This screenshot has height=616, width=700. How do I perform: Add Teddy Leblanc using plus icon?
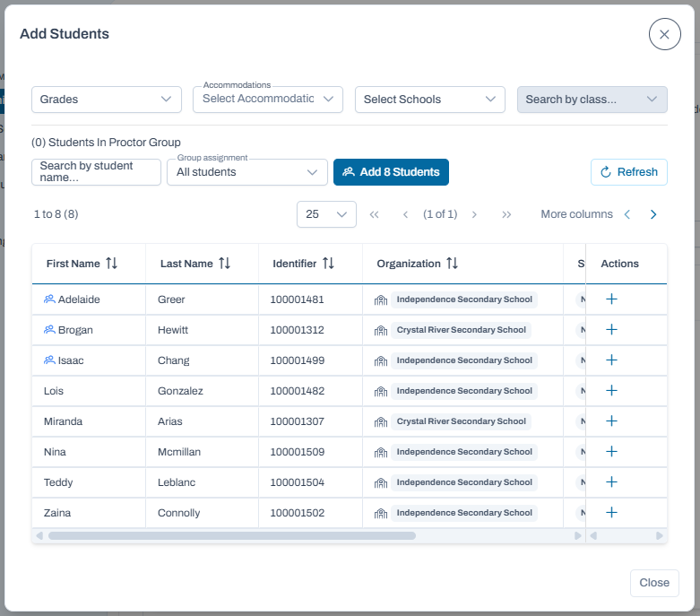611,482
